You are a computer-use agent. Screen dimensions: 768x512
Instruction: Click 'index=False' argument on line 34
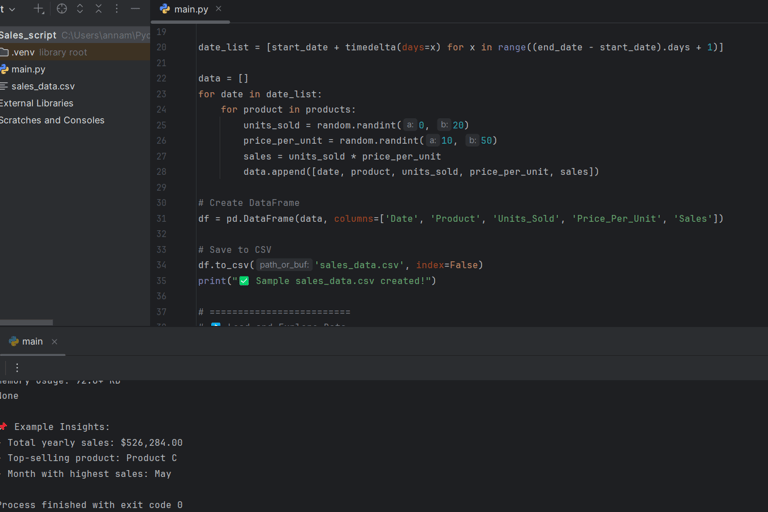click(447, 265)
